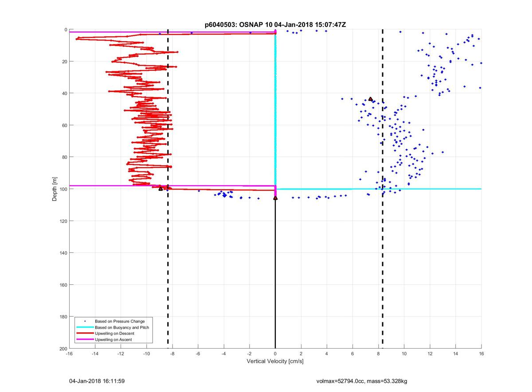Select 'Upwelling on Descent' legend entry
The image size is (532, 392).
click(x=114, y=334)
